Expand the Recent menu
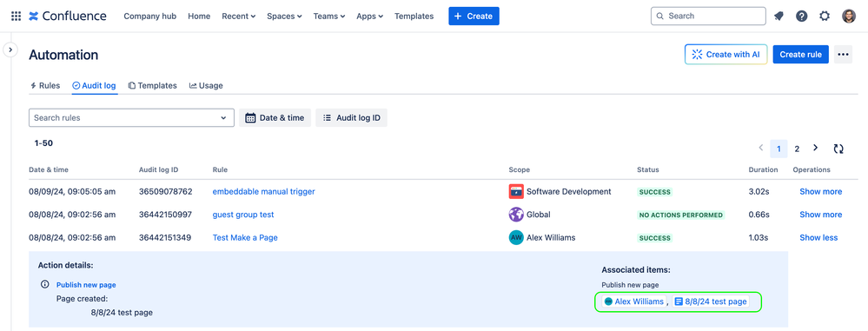The height and width of the screenshot is (331, 868). click(x=239, y=16)
